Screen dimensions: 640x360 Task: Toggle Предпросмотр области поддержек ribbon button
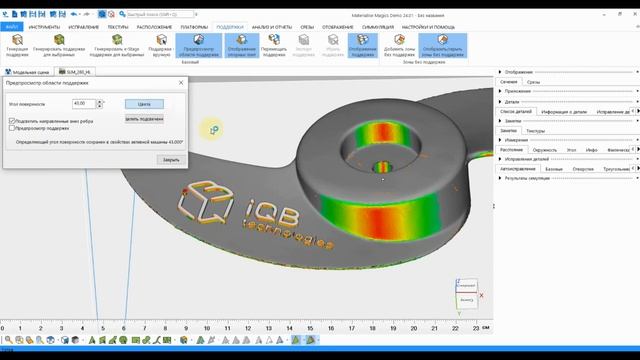tap(199, 45)
